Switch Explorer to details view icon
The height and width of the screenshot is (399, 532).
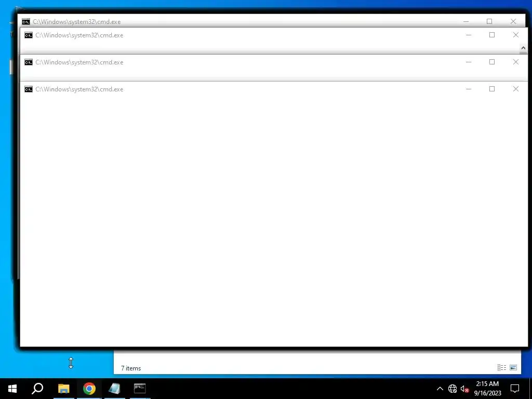[502, 367]
